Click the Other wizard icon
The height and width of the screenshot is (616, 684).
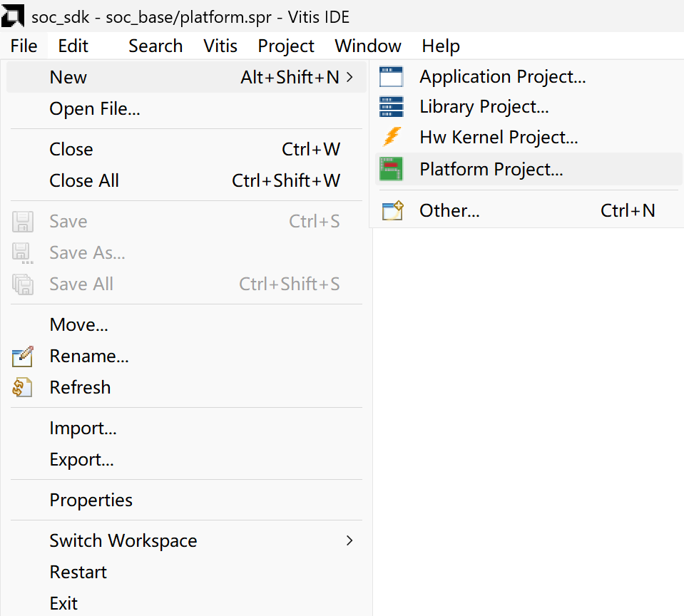pyautogui.click(x=392, y=210)
